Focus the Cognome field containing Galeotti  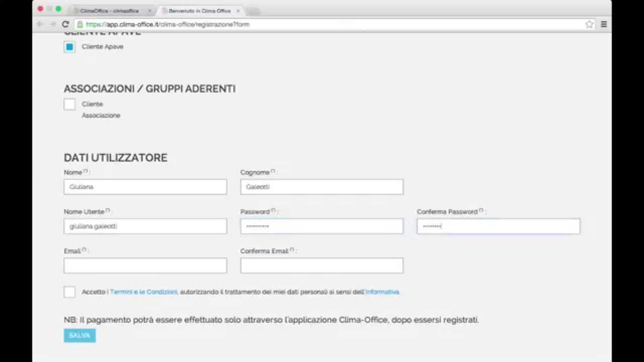click(x=321, y=187)
